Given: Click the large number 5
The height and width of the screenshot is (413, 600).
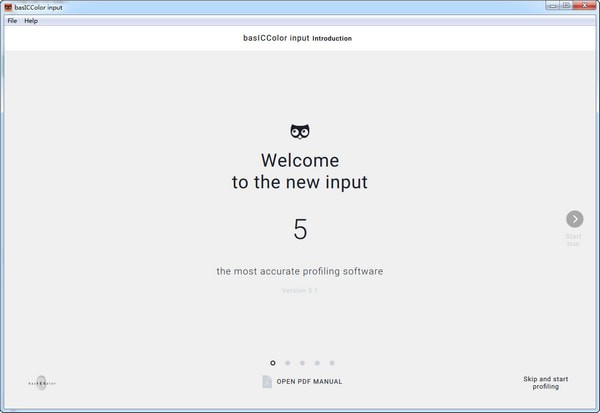Looking at the screenshot, I should 300,229.
